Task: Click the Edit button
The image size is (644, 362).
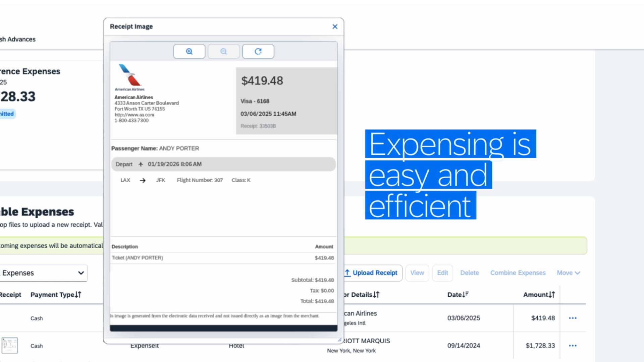Action: pos(442,273)
